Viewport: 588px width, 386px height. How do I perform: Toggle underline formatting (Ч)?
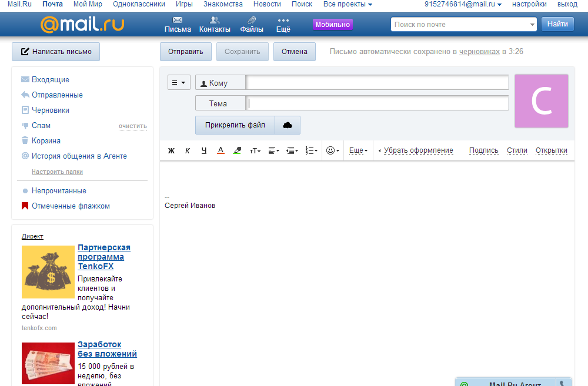[204, 151]
